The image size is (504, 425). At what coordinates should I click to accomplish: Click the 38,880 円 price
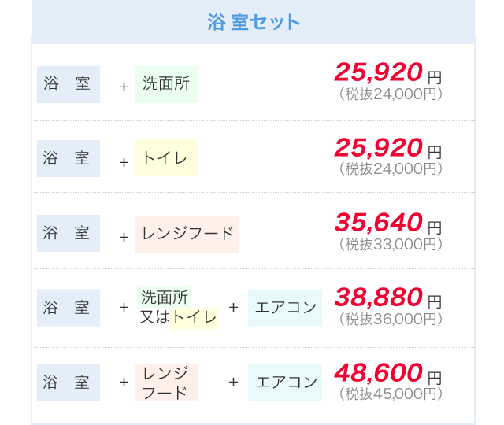click(x=379, y=297)
